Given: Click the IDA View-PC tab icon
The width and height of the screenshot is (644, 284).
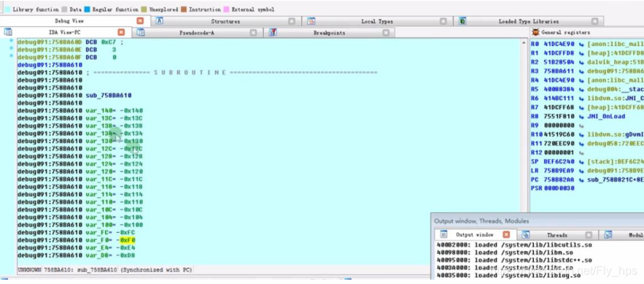Looking at the screenshot, I should (x=8, y=32).
